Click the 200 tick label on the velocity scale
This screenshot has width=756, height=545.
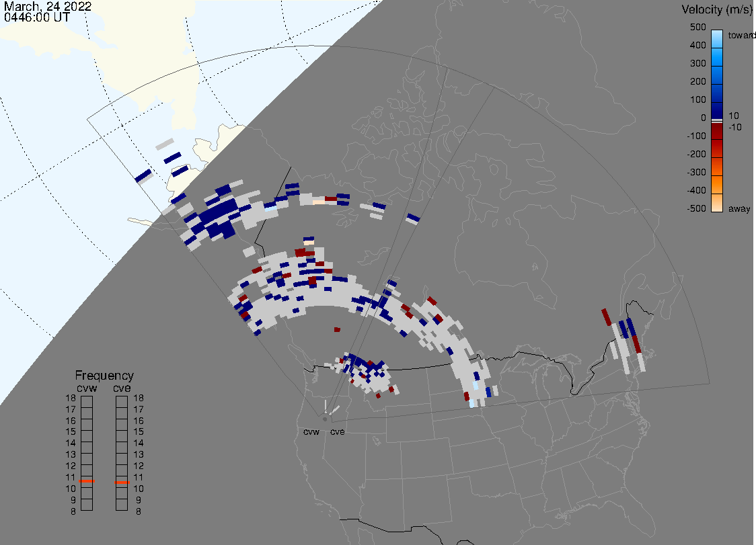click(697, 81)
